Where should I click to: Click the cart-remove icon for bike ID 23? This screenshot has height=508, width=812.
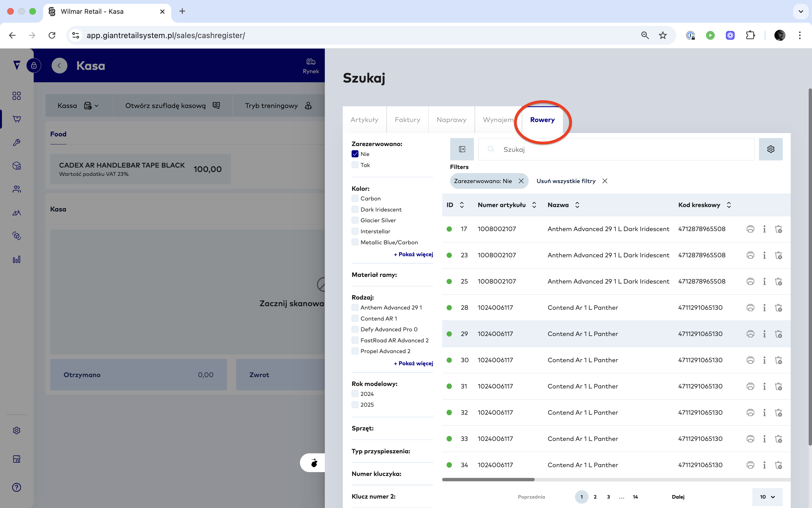pos(778,255)
